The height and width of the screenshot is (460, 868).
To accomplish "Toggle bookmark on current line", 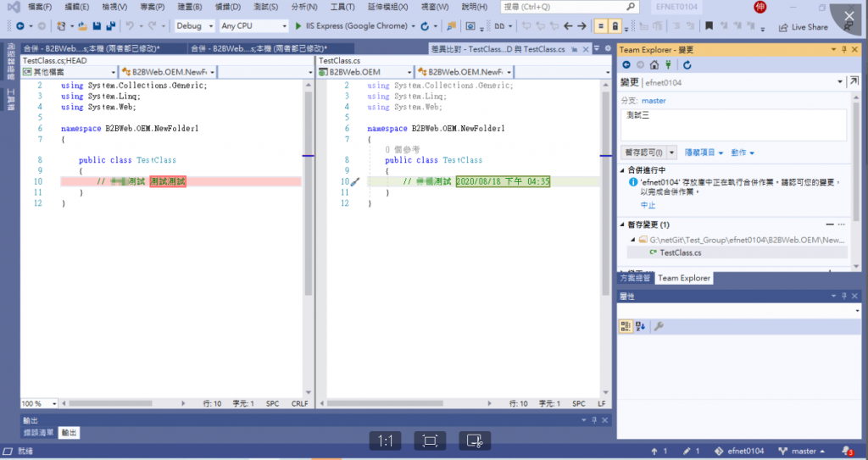I will click(709, 26).
